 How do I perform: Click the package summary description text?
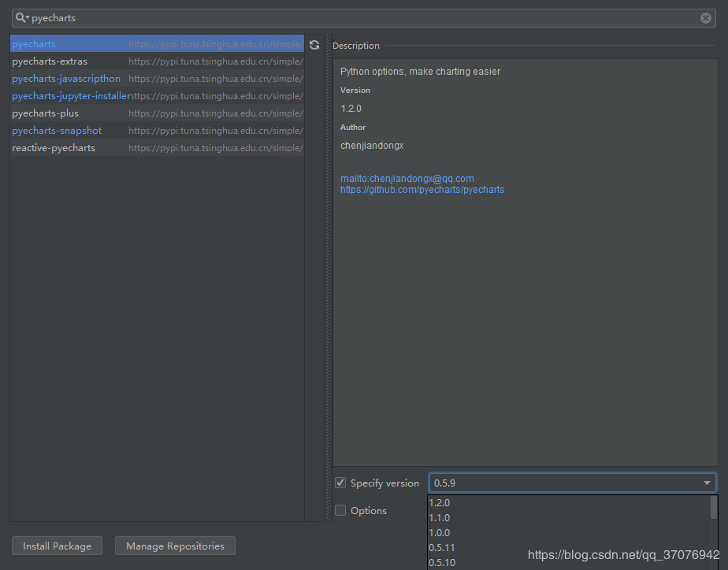click(x=420, y=72)
